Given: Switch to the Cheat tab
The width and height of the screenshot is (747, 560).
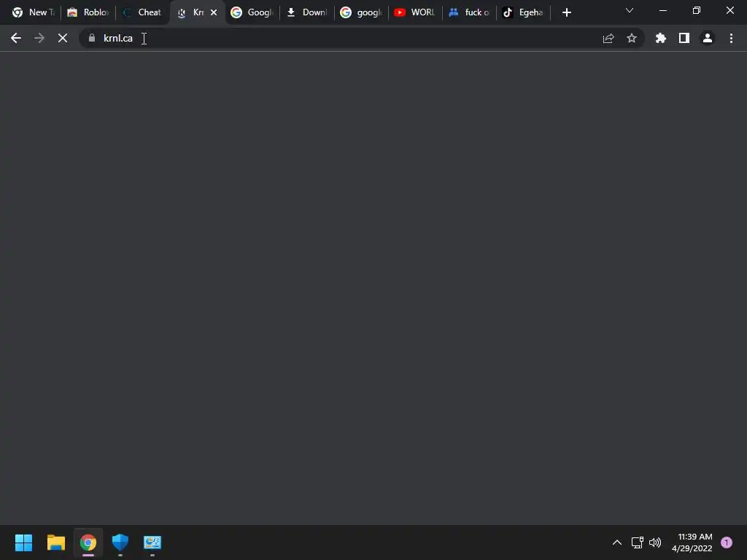Looking at the screenshot, I should tap(143, 12).
